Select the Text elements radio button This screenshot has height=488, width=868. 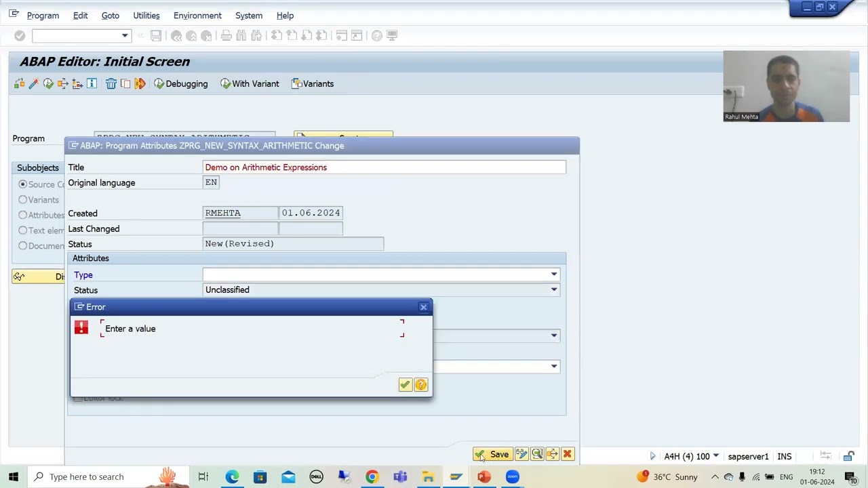tap(23, 230)
